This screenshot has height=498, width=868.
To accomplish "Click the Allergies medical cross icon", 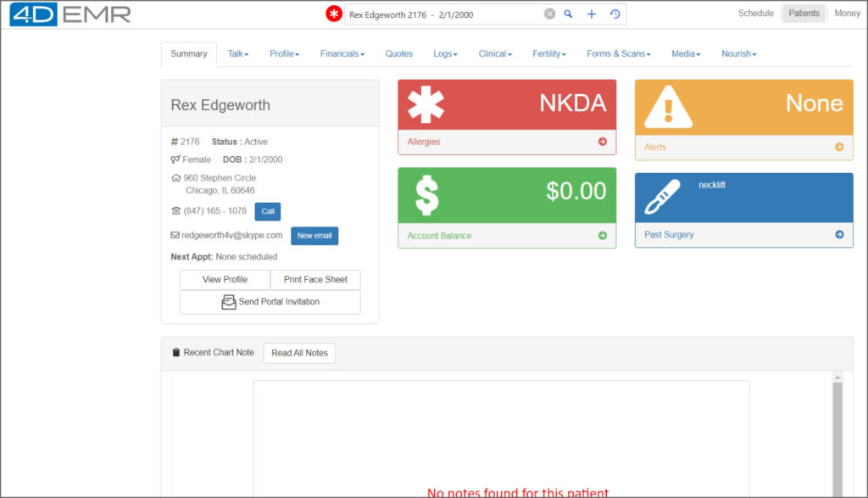I will 425,105.
